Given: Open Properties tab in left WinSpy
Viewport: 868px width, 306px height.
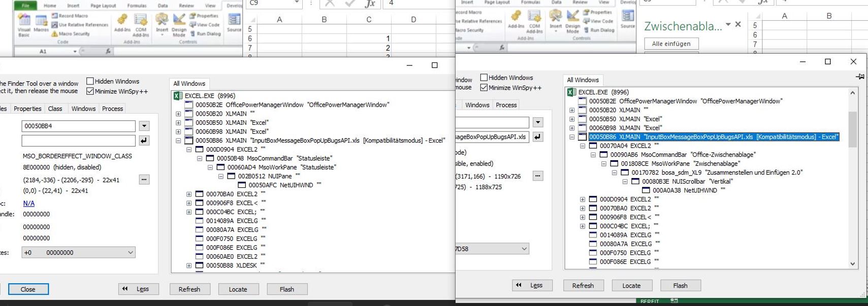Looking at the screenshot, I should 27,109.
